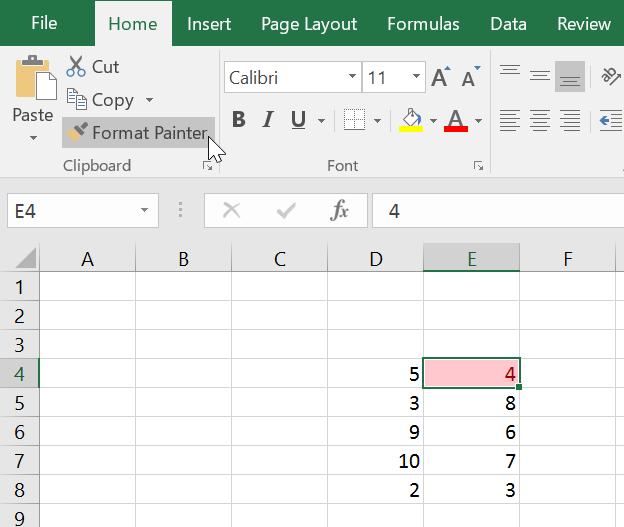Select column A header
624x527 pixels.
pyautogui.click(x=88, y=259)
